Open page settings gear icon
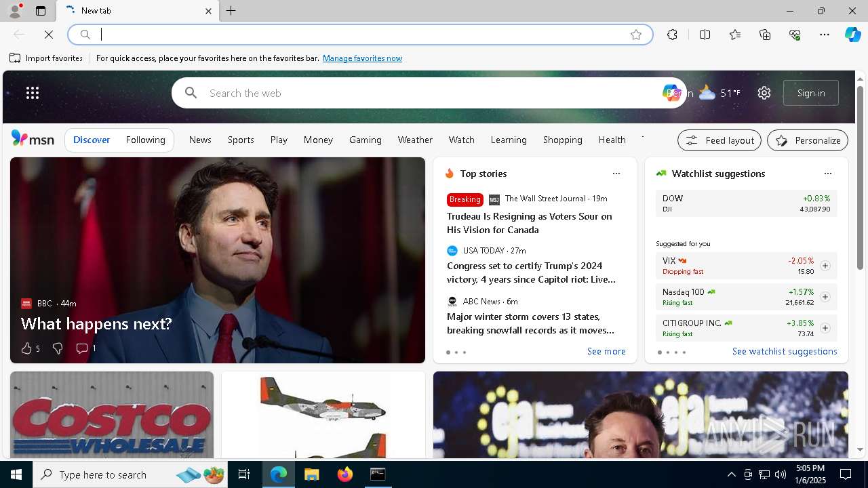Viewport: 868px width, 488px height. 764,93
